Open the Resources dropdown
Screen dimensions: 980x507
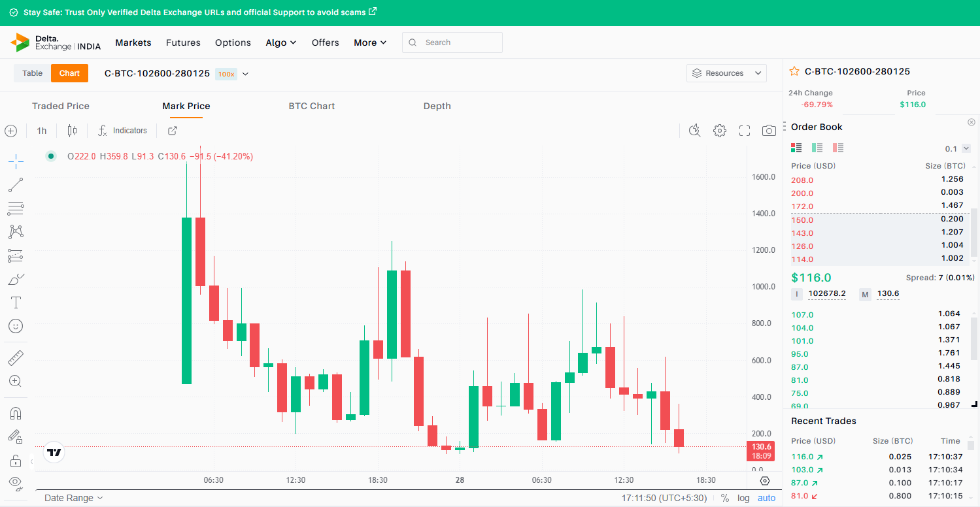pyautogui.click(x=726, y=73)
